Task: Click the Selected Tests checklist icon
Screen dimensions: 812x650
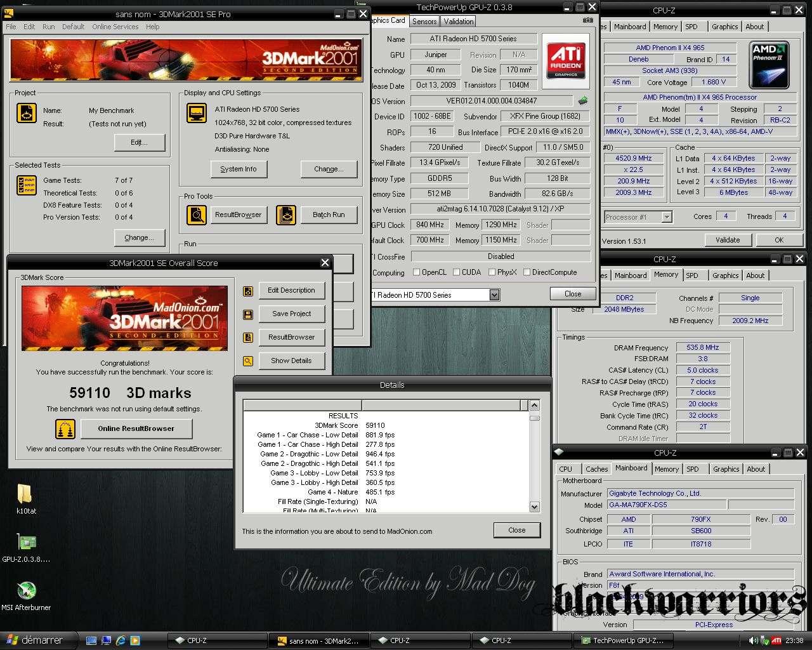Action: click(26, 185)
